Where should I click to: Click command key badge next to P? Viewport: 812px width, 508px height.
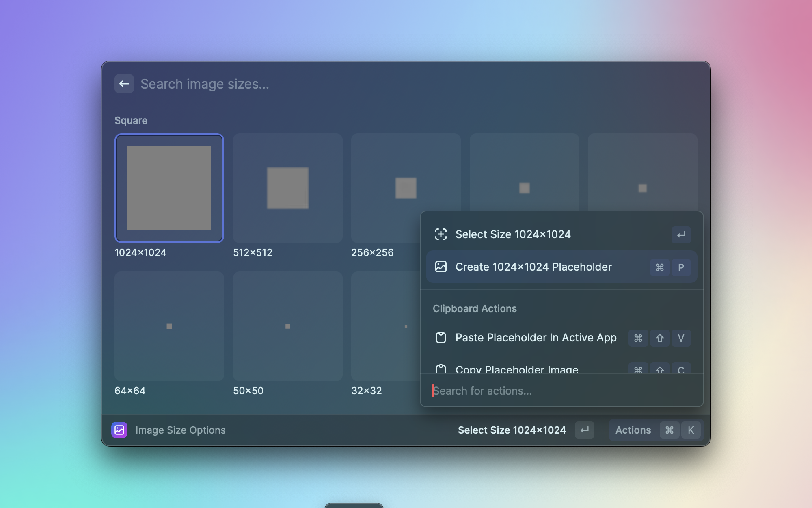pyautogui.click(x=660, y=267)
